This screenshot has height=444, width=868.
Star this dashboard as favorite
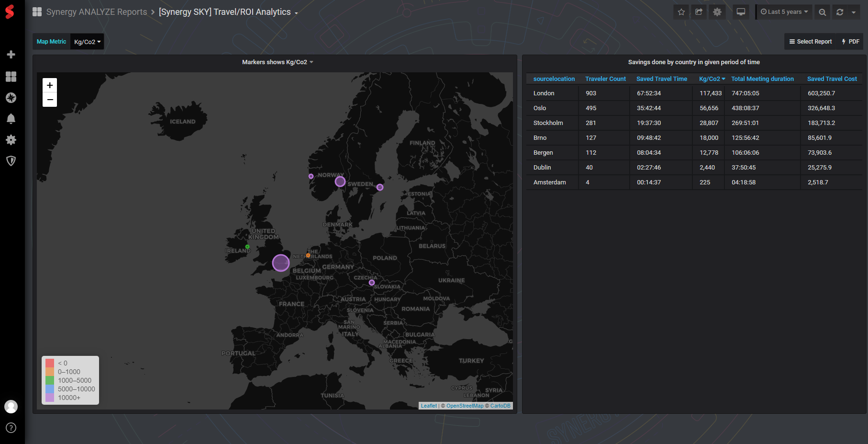pyautogui.click(x=681, y=12)
